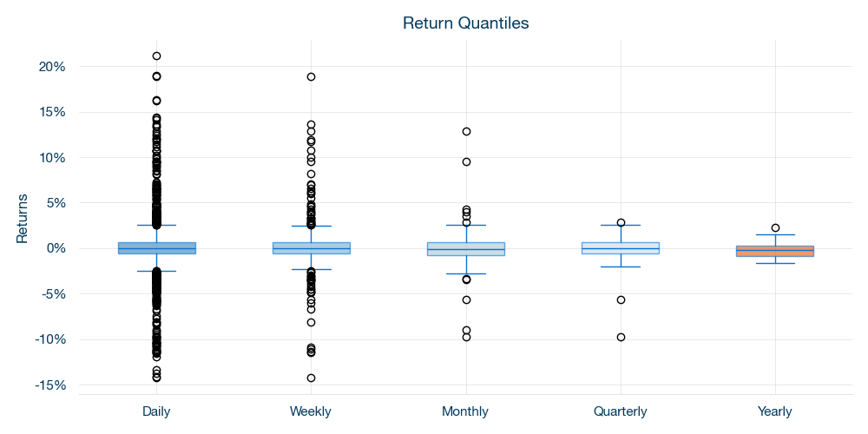Select the Yearly x-axis label

[775, 411]
